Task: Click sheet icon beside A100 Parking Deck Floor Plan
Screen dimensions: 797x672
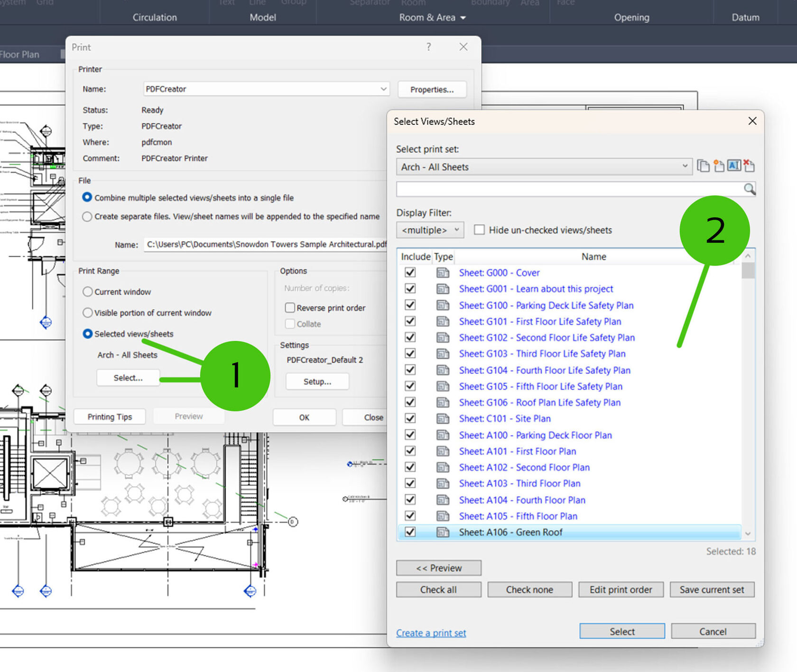Action: pos(443,435)
